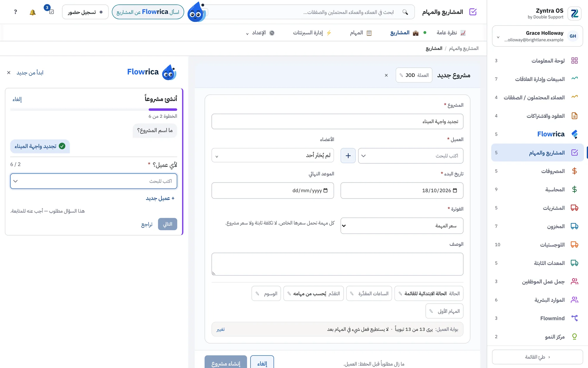This screenshot has width=588, height=368.
Task: Click the تراجع link in assistant
Action: point(147,224)
